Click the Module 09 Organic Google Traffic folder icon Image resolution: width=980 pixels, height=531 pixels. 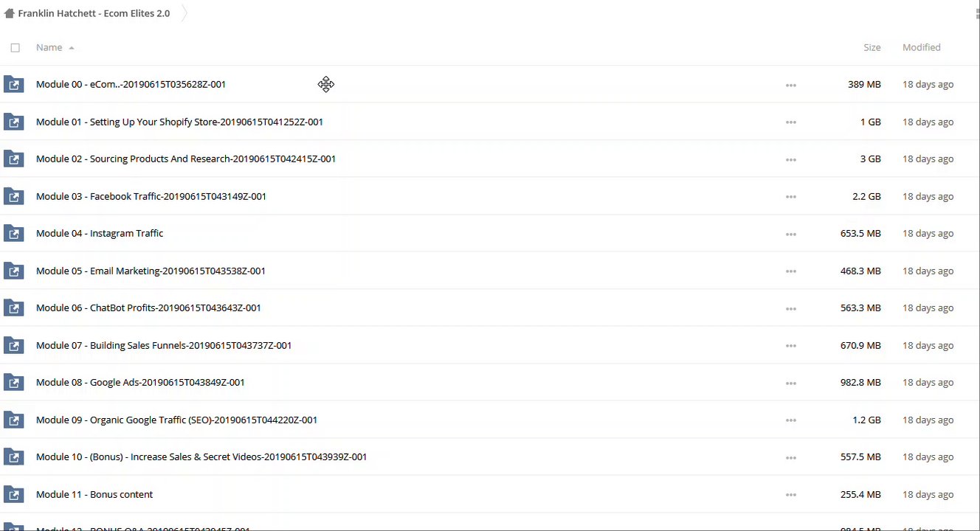(13, 420)
